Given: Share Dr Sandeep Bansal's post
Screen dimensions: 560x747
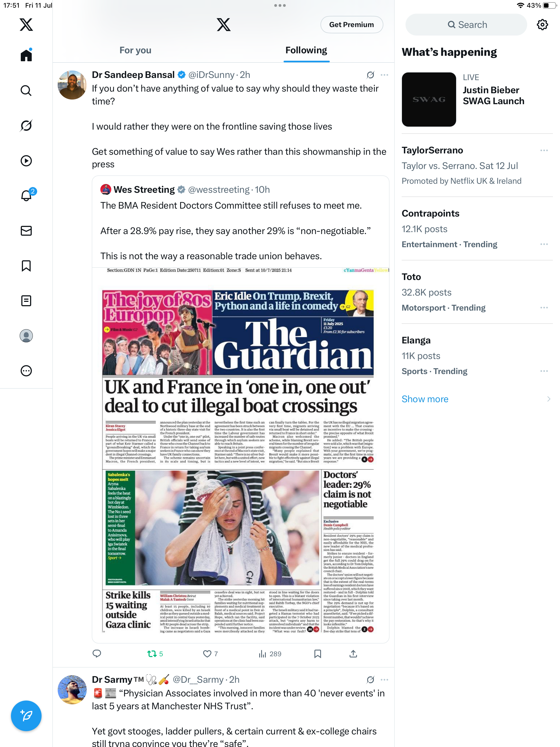Looking at the screenshot, I should [353, 654].
